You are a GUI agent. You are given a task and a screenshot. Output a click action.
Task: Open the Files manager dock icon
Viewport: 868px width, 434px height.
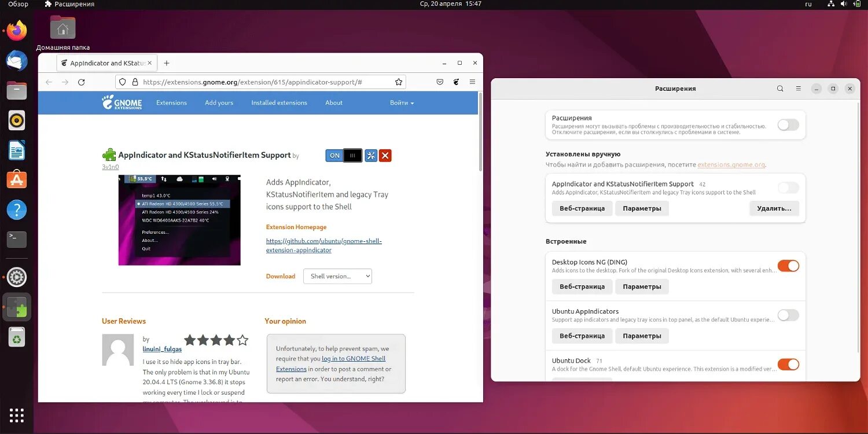[17, 90]
